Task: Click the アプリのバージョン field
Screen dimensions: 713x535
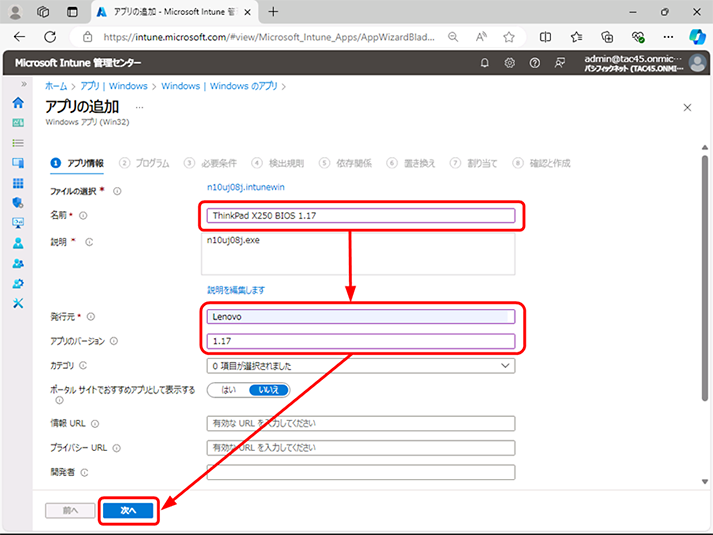Action: [x=361, y=341]
